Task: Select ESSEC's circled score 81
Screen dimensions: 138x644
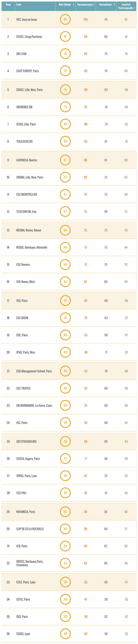Action: click(65, 36)
